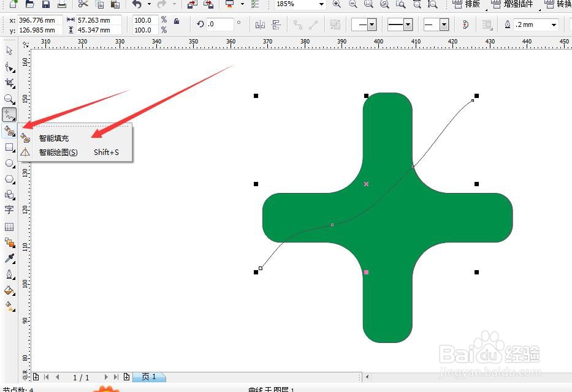The height and width of the screenshot is (392, 572).
Task: Click the y position field
Action: coord(39,30)
